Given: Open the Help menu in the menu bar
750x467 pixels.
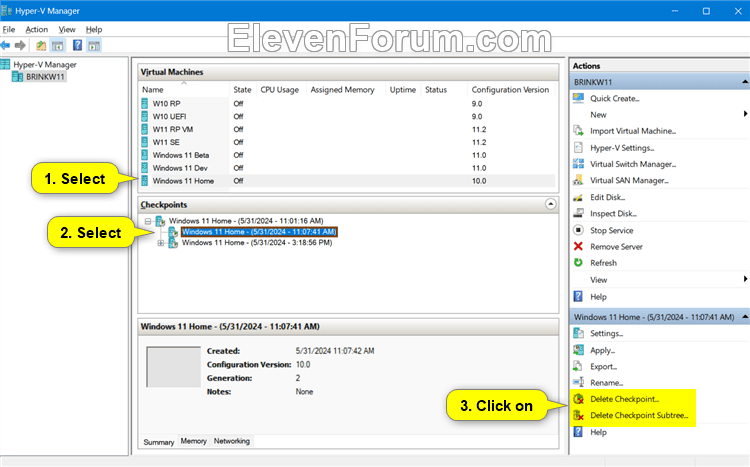Looking at the screenshot, I should click(x=94, y=29).
